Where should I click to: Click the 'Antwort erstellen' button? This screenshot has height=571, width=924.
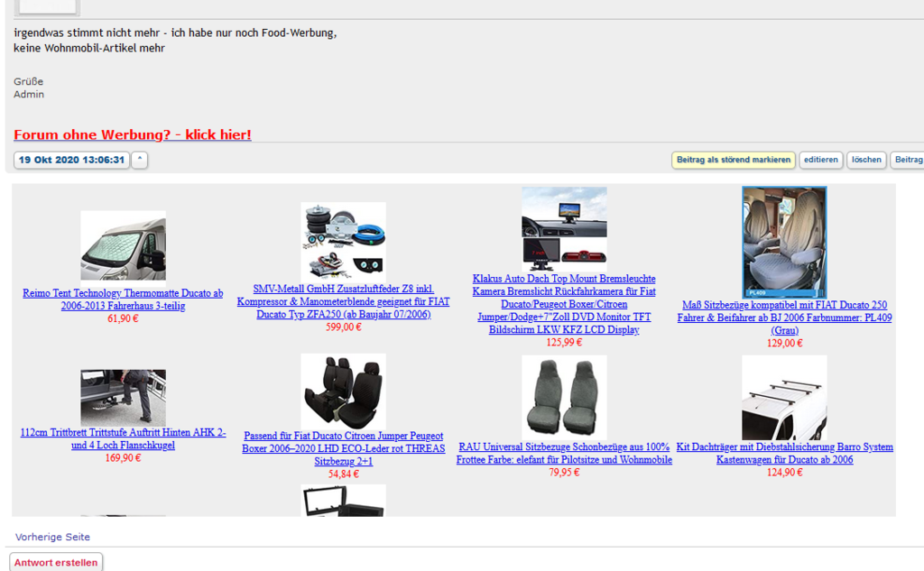(56, 563)
